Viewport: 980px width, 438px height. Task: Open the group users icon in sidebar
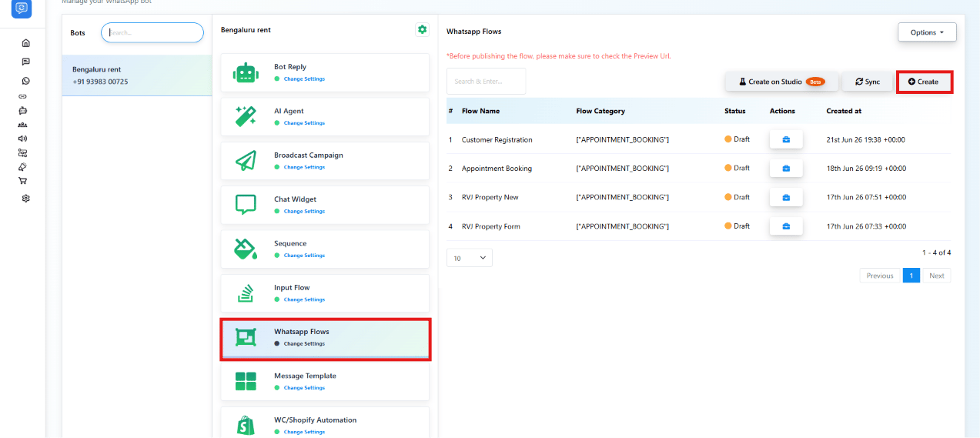click(x=23, y=125)
